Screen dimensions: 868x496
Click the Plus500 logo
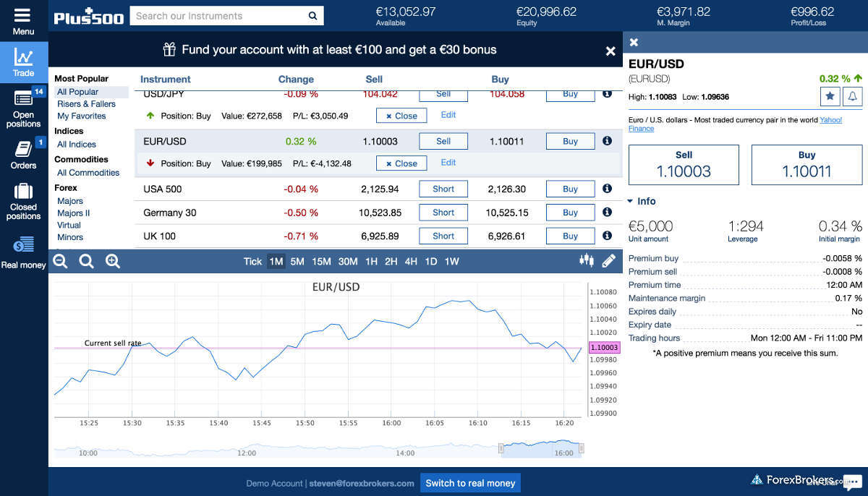(88, 16)
